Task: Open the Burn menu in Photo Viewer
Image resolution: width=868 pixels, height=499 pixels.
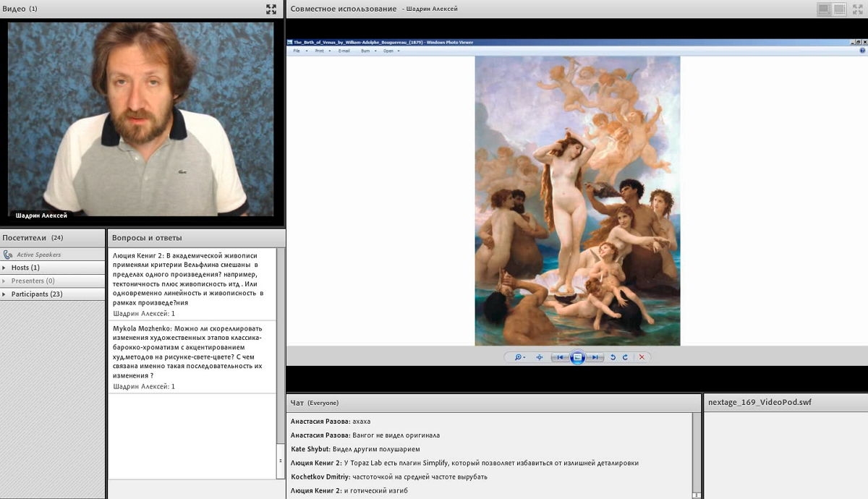Action: (367, 51)
